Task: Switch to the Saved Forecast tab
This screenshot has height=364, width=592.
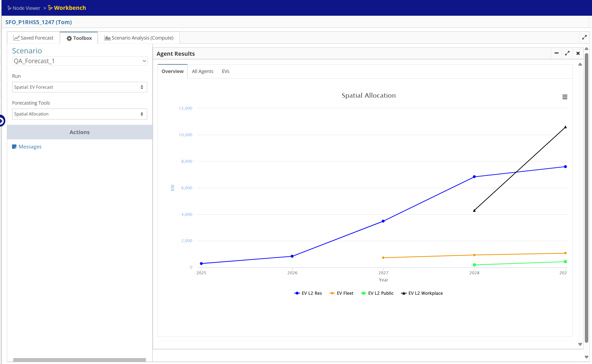Action: 33,38
